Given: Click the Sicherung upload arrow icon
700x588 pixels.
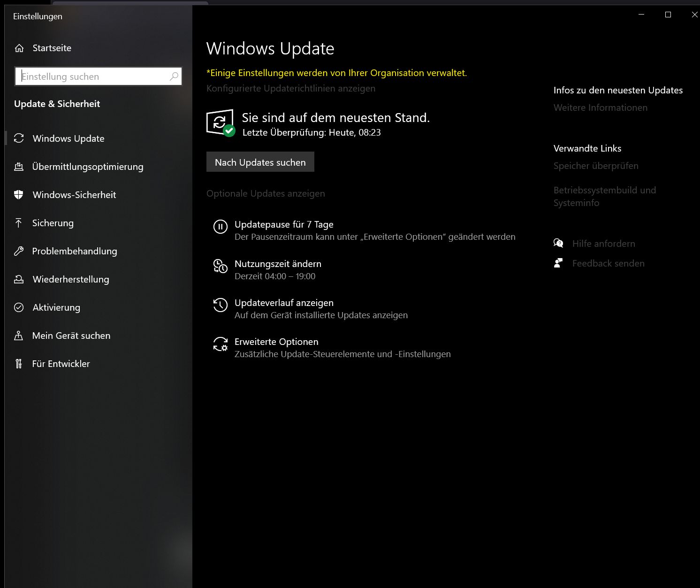Looking at the screenshot, I should point(19,222).
